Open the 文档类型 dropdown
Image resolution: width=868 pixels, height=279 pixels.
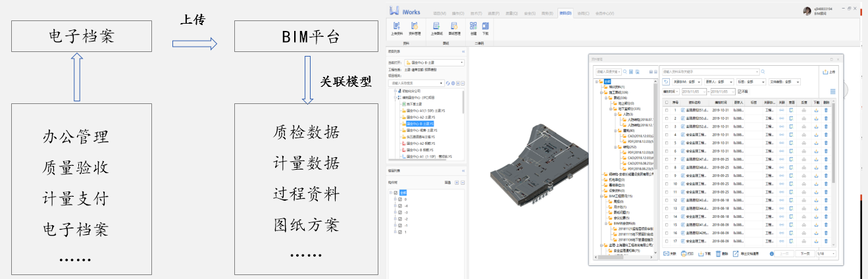783,82
